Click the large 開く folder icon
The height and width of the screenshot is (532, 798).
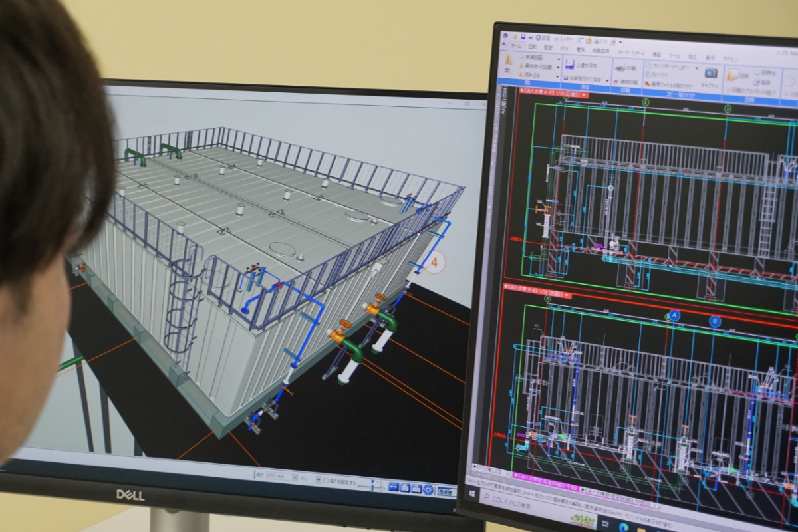pos(508,60)
